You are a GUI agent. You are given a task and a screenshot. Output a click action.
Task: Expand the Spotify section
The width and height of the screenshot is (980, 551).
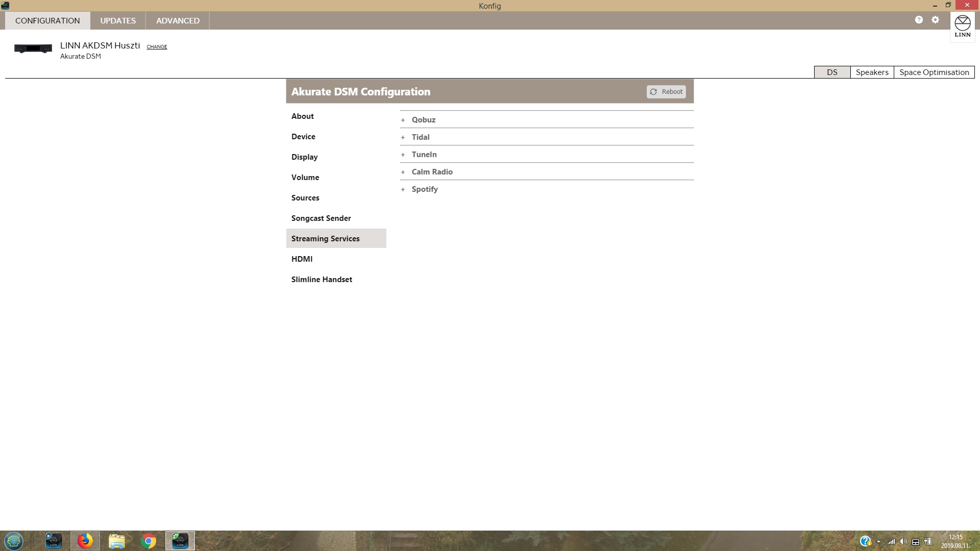[x=424, y=189]
